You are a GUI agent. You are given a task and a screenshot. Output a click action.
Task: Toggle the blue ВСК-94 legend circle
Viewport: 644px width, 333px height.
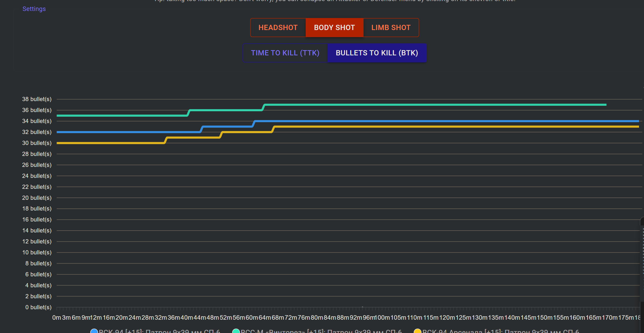point(94,331)
